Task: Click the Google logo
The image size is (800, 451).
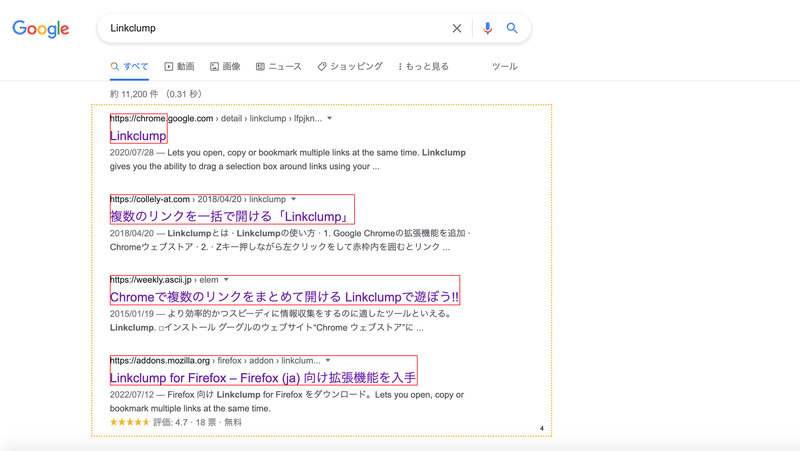Action: click(x=41, y=29)
